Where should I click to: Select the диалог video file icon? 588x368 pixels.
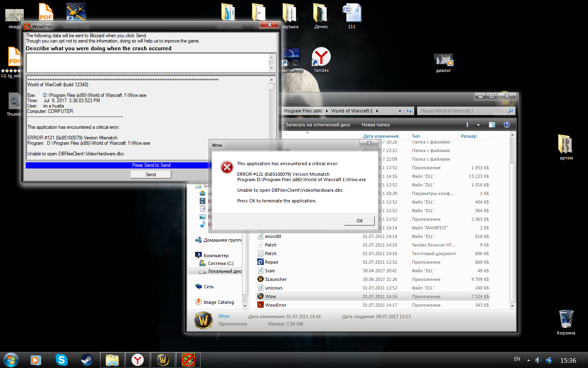(443, 63)
